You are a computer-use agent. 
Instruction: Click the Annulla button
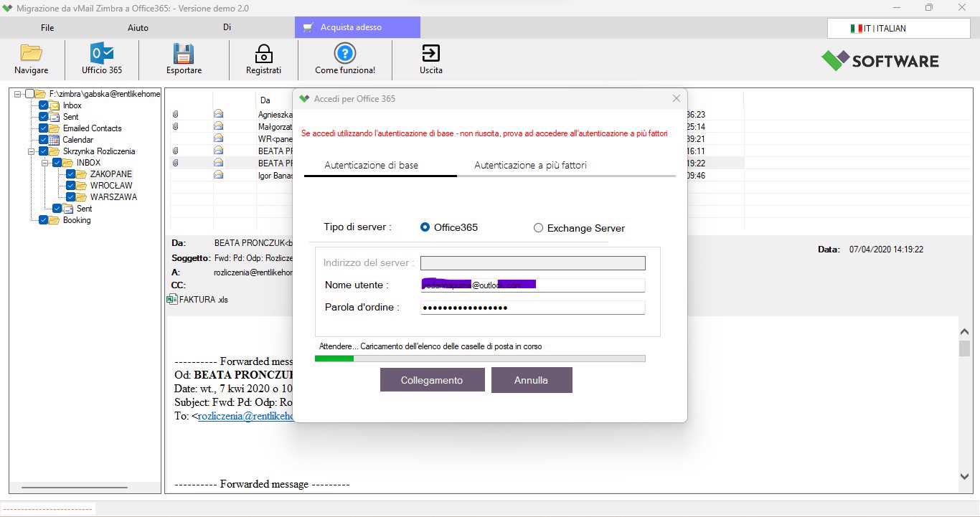tap(532, 380)
